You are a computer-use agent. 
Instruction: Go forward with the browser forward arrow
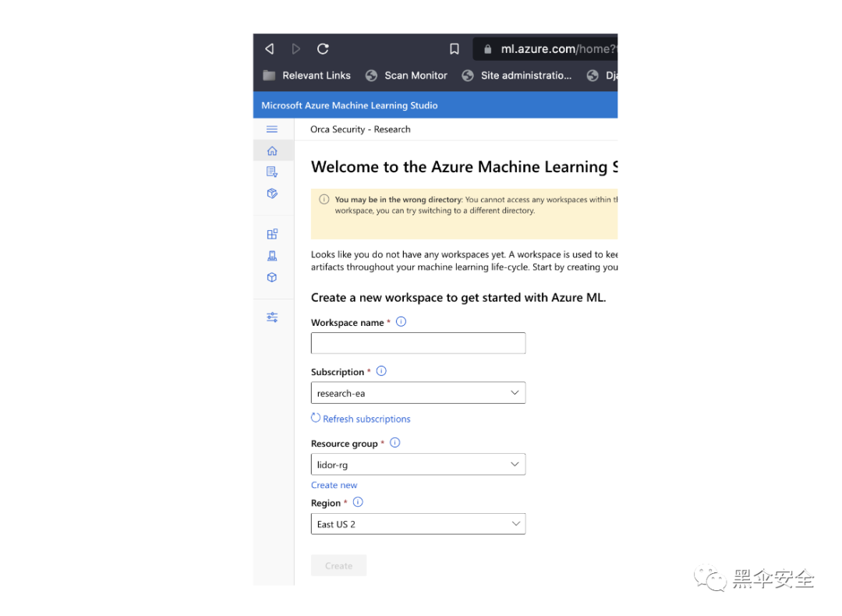[296, 49]
